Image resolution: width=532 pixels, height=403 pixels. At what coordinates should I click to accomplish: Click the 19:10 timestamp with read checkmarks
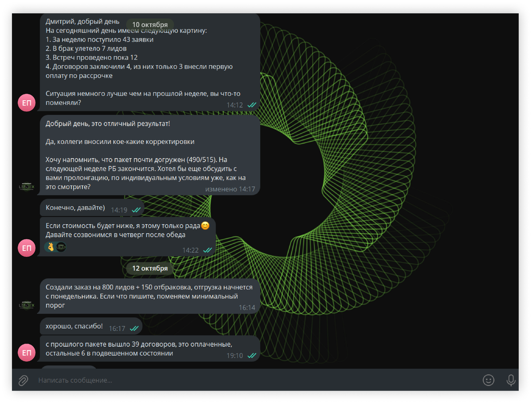point(242,356)
